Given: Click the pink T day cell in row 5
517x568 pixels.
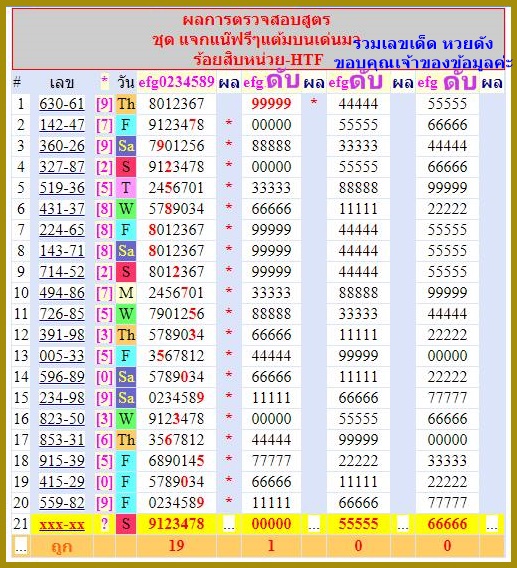Looking at the screenshot, I should [126, 188].
